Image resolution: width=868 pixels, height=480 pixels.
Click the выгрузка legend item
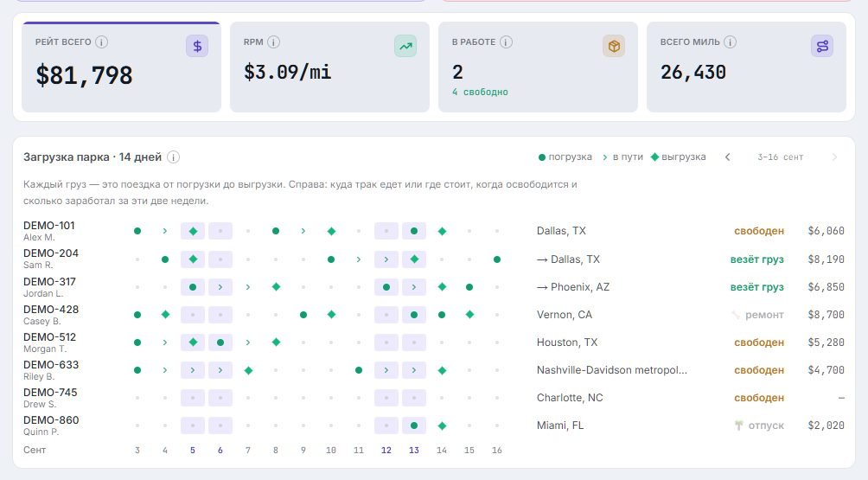tap(678, 157)
